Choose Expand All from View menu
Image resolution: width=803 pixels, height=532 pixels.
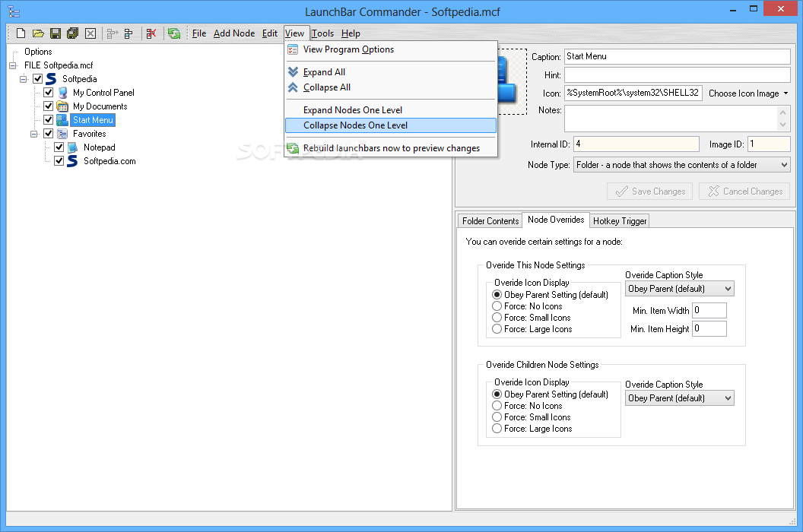[x=391, y=72]
